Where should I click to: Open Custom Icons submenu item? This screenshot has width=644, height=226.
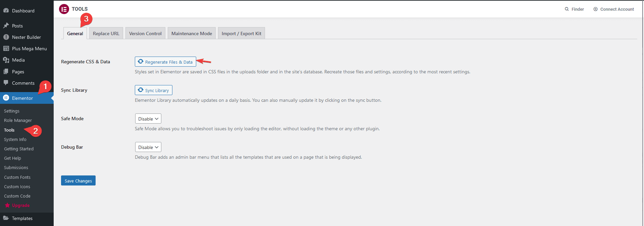click(x=17, y=186)
